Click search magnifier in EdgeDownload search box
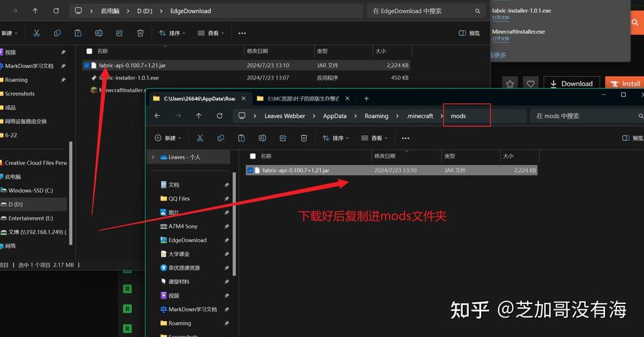The image size is (644, 337). click(x=477, y=11)
